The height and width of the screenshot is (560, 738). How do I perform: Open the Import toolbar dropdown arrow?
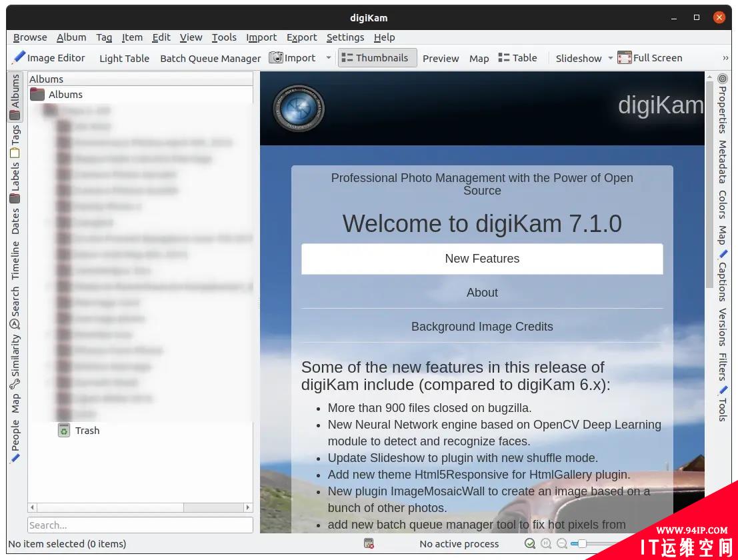point(329,58)
